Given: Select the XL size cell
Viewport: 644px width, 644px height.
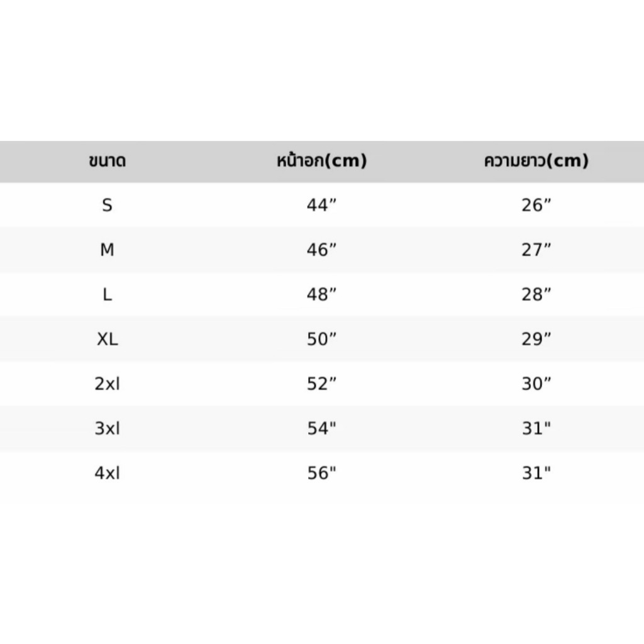Looking at the screenshot, I should [x=107, y=339].
